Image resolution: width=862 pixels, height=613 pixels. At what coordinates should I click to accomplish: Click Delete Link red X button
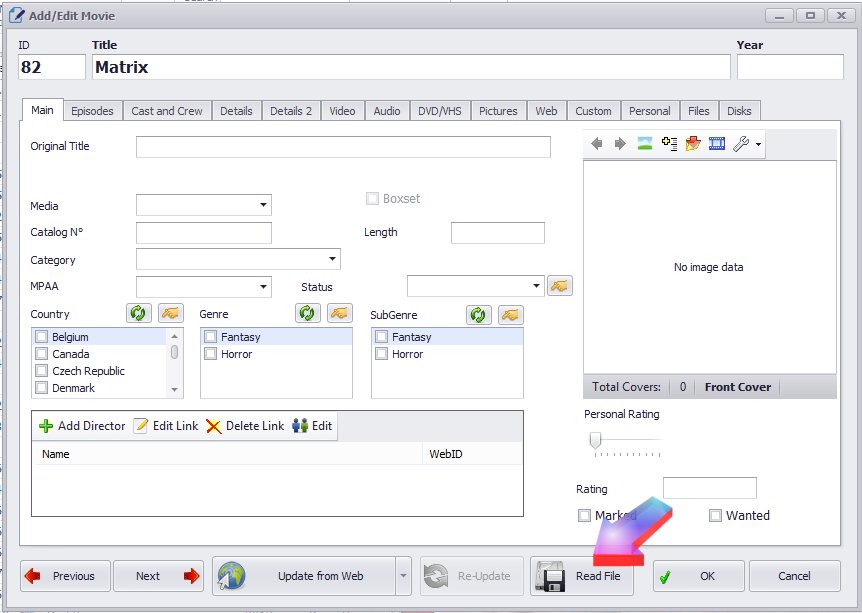[x=245, y=426]
